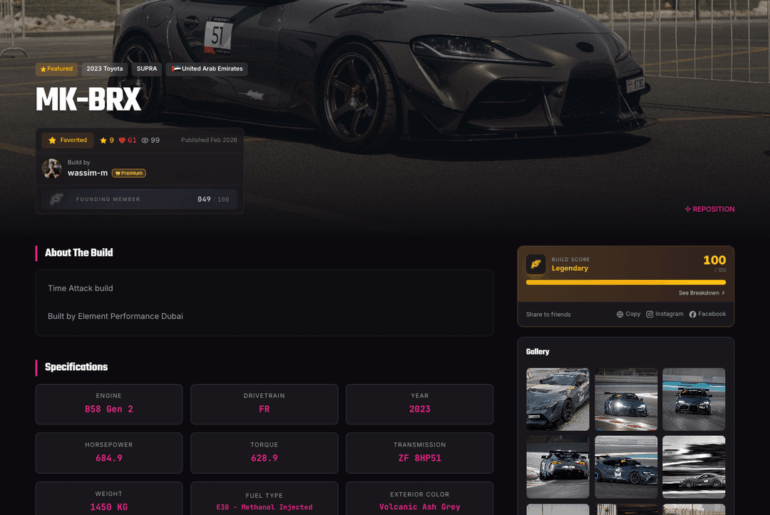The height and width of the screenshot is (515, 770).
Task: Open wassim-m's profile avatar
Action: point(52,168)
